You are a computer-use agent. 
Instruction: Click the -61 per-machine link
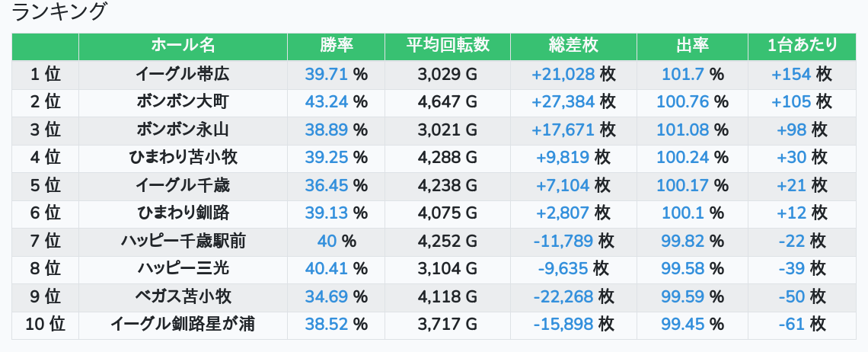click(792, 325)
